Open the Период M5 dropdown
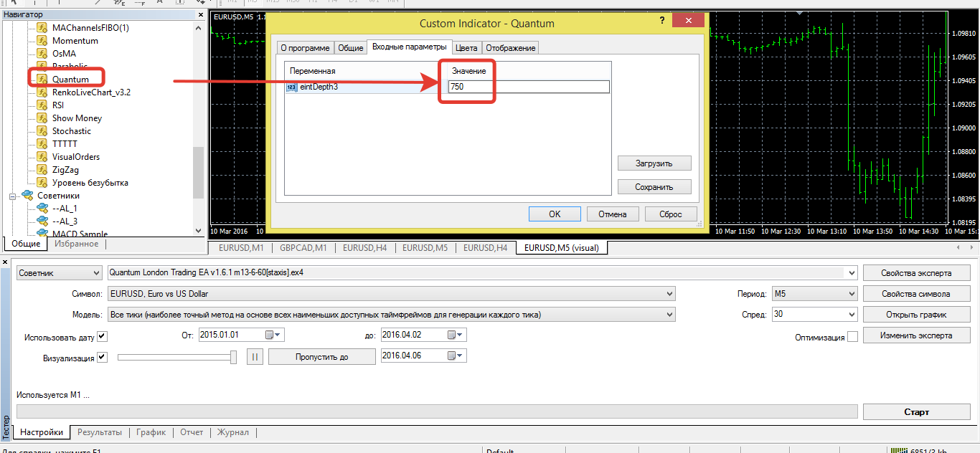 tap(852, 294)
